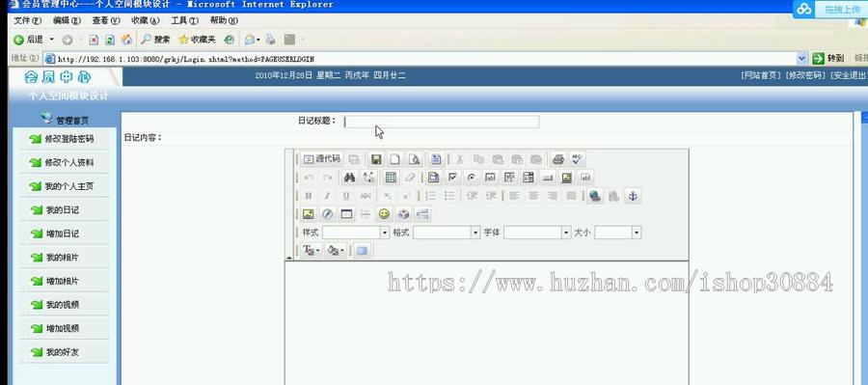This screenshot has width=868, height=385.
Task: Toggle underline formatting in the editor
Action: [x=346, y=196]
